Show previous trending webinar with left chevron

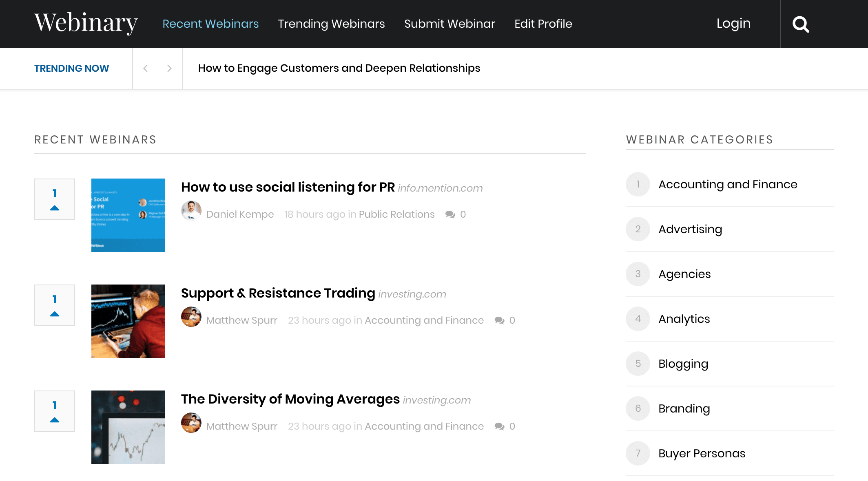(x=146, y=68)
